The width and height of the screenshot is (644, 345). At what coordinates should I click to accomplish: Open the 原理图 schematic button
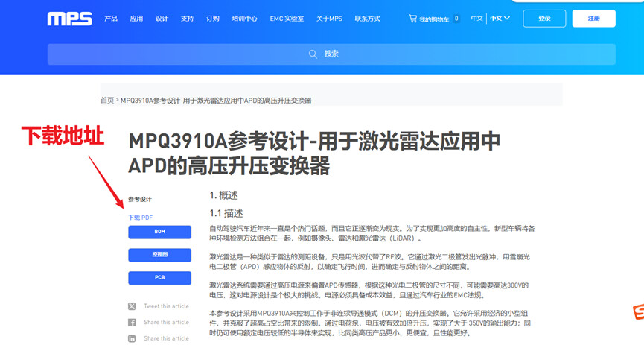pyautogui.click(x=159, y=255)
